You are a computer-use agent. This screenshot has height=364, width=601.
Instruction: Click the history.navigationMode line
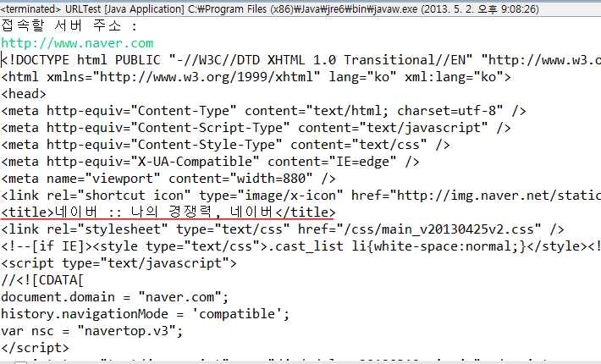[146, 314]
